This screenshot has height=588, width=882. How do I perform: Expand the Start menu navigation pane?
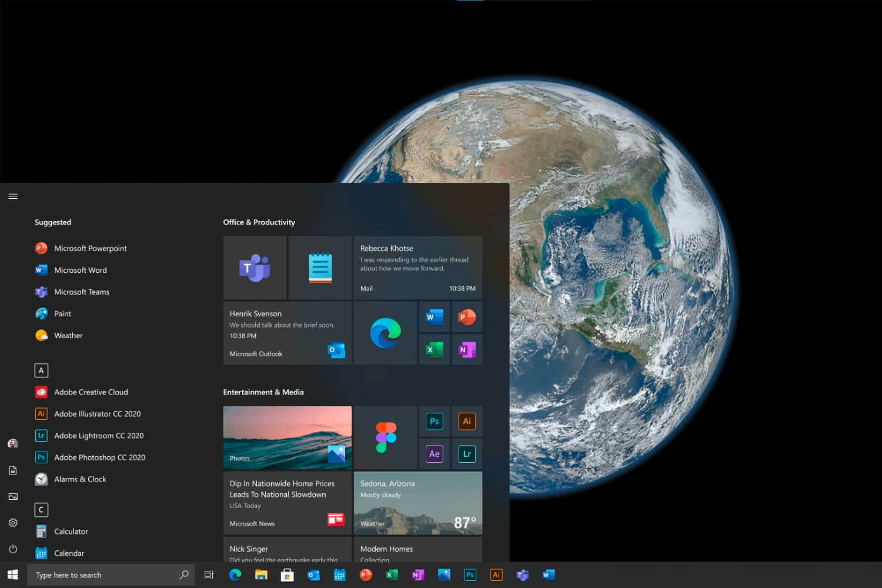point(12,196)
